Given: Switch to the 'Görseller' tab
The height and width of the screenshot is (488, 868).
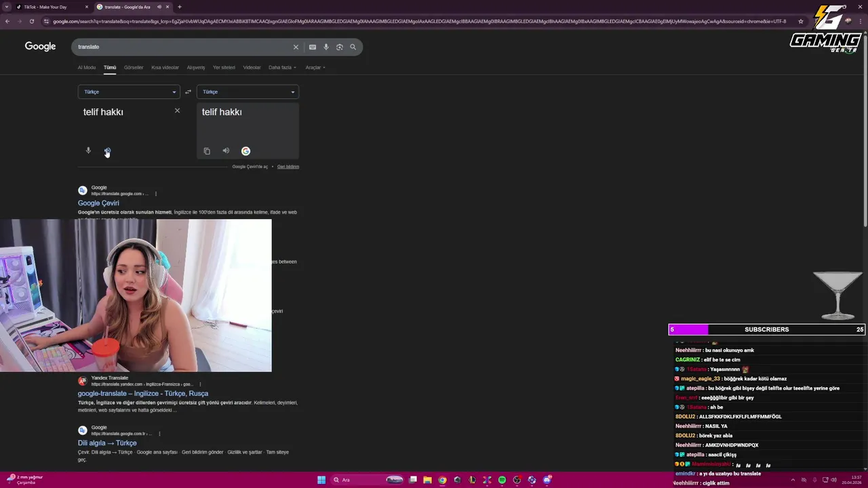Looking at the screenshot, I should click(134, 67).
